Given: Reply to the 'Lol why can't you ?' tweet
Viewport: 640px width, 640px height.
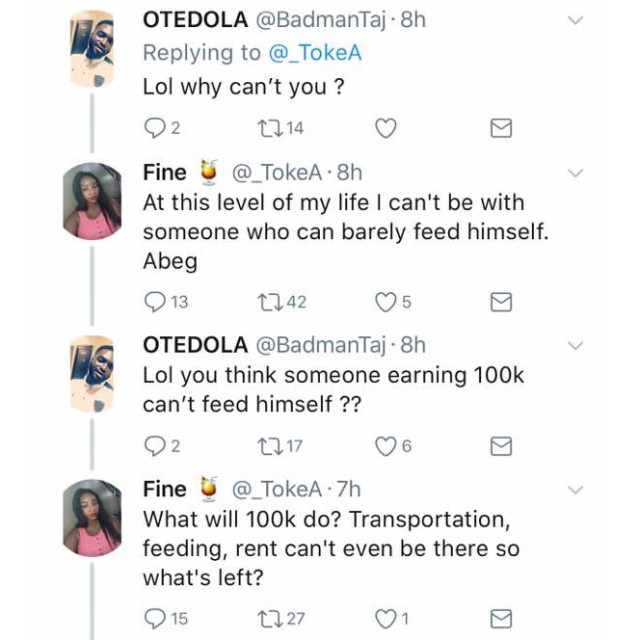Looking at the screenshot, I should (x=154, y=128).
